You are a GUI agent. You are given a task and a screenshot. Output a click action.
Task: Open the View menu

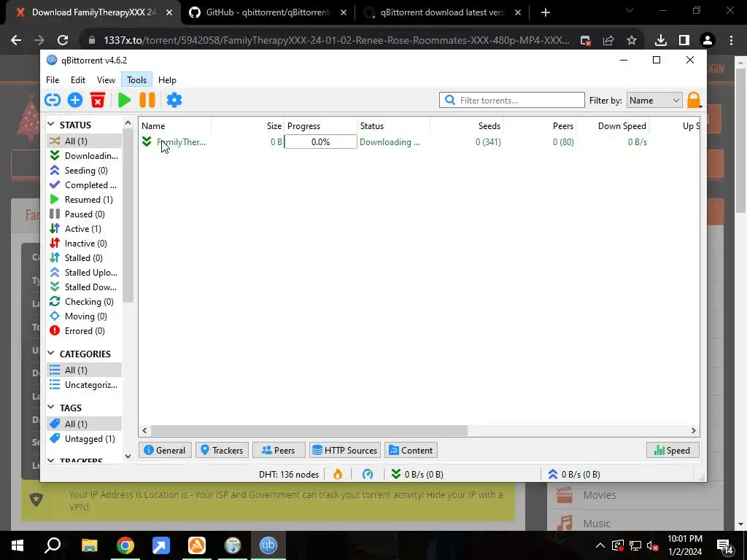[106, 80]
